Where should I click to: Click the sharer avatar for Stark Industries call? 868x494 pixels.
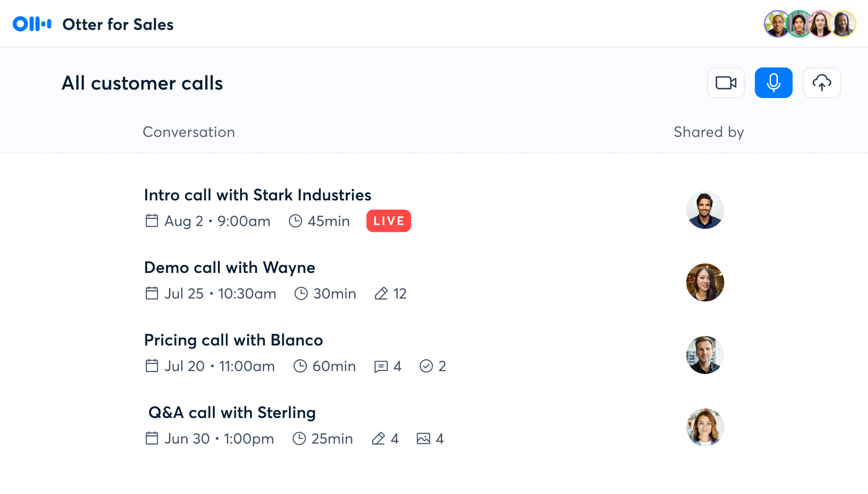(705, 210)
